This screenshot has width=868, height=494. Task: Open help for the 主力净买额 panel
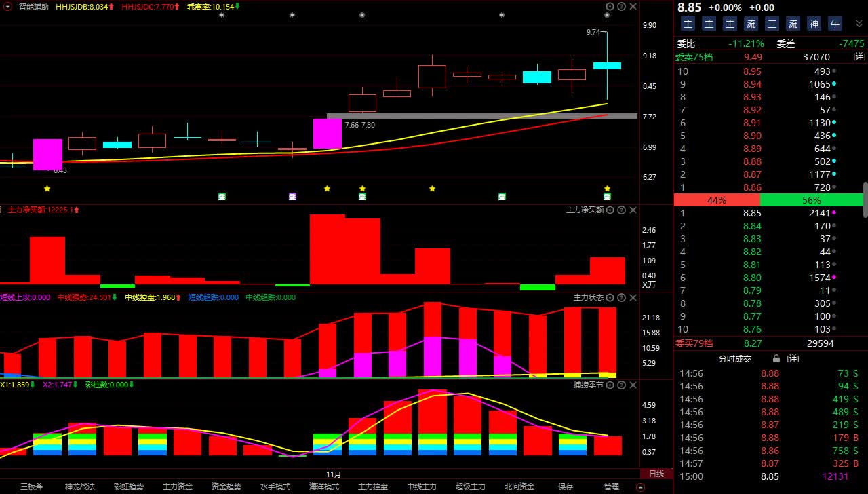click(621, 210)
